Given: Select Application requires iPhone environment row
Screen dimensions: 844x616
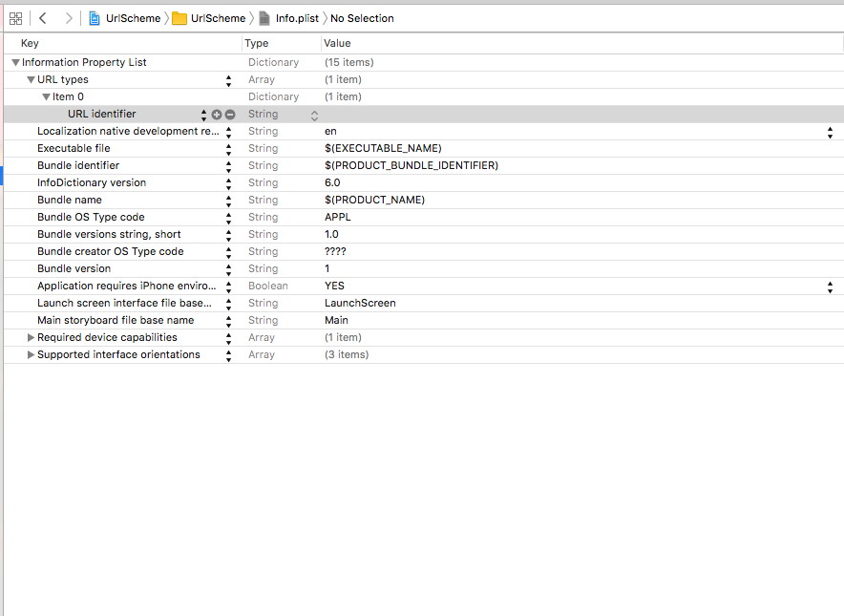Looking at the screenshot, I should (x=424, y=287).
